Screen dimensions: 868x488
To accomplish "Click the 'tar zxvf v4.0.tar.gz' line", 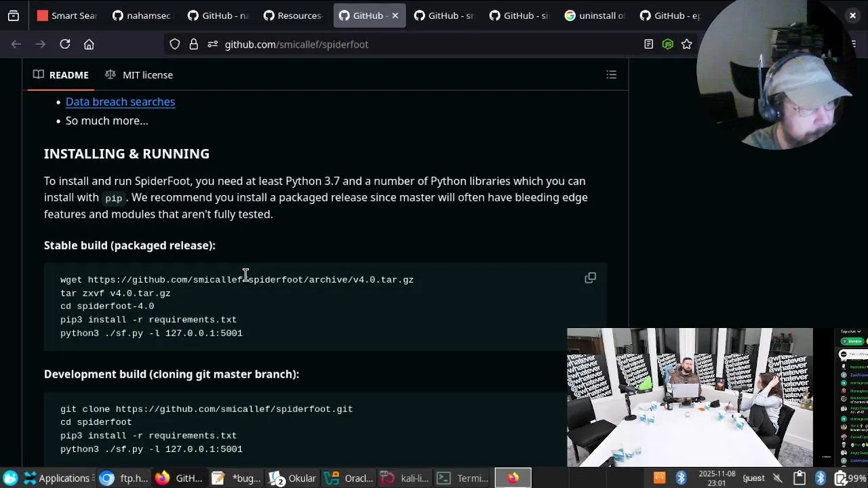I will (x=115, y=293).
